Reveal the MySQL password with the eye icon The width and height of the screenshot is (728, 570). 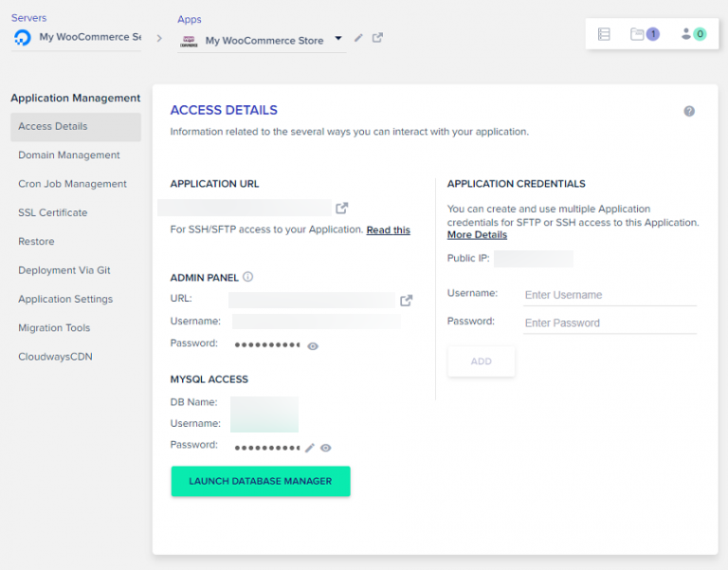(326, 448)
